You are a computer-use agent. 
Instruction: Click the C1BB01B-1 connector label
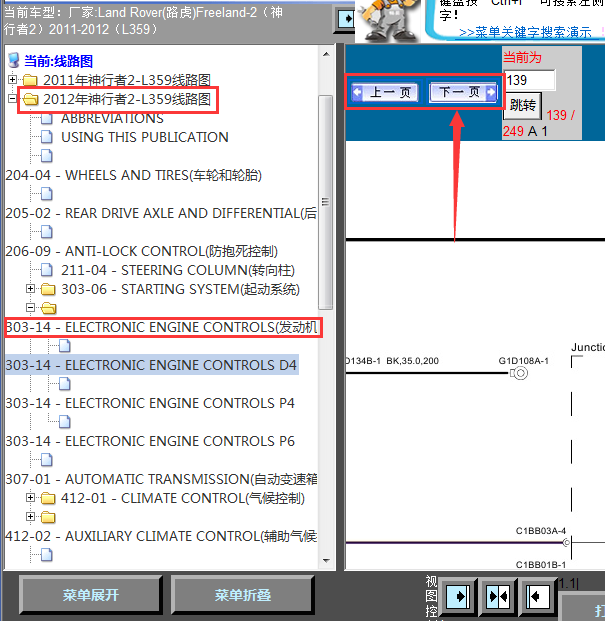point(540,565)
